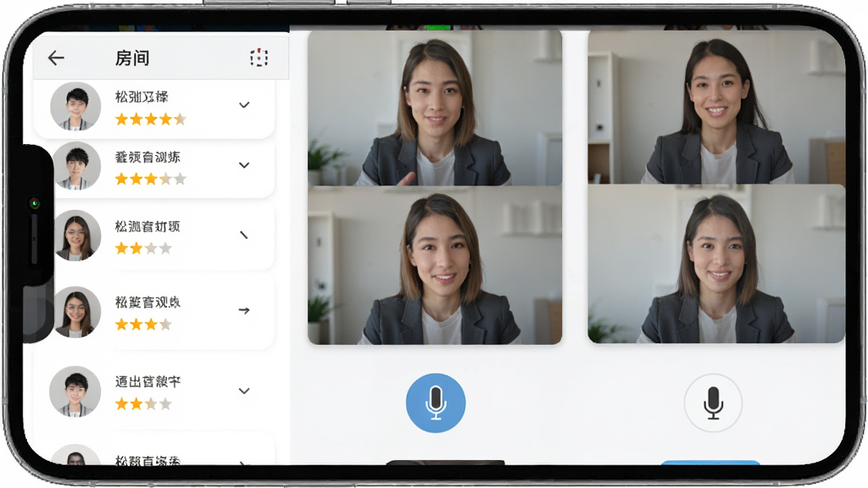Toggle the white outlined microphone button

[x=713, y=402]
